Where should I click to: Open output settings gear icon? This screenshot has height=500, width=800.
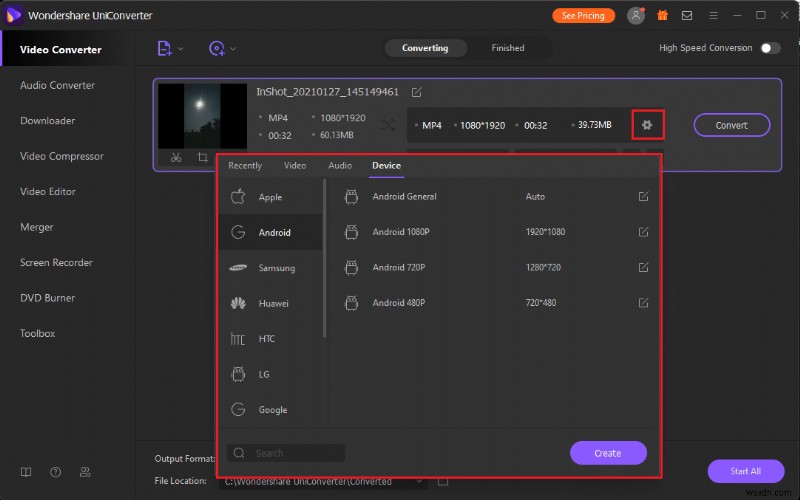[x=647, y=125]
